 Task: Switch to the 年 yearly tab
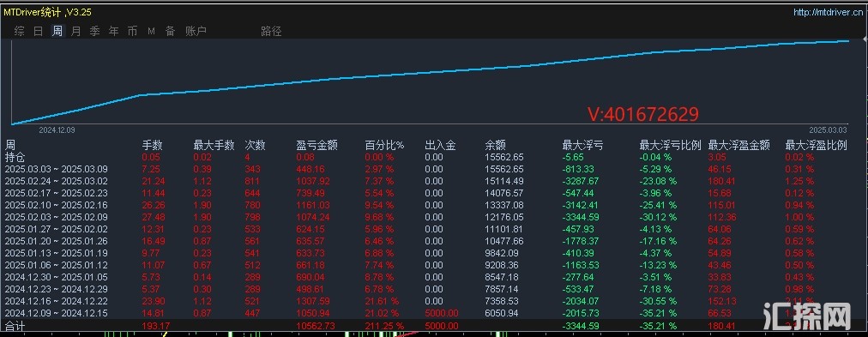point(113,32)
